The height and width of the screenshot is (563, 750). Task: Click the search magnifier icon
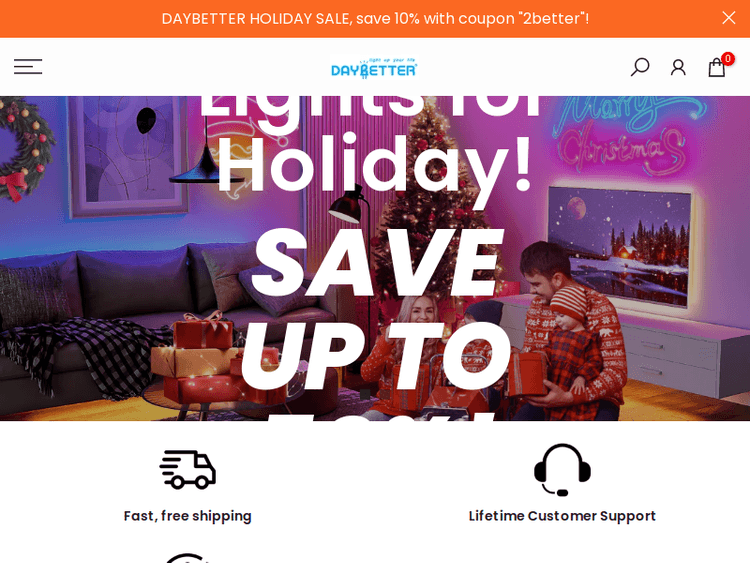point(640,67)
